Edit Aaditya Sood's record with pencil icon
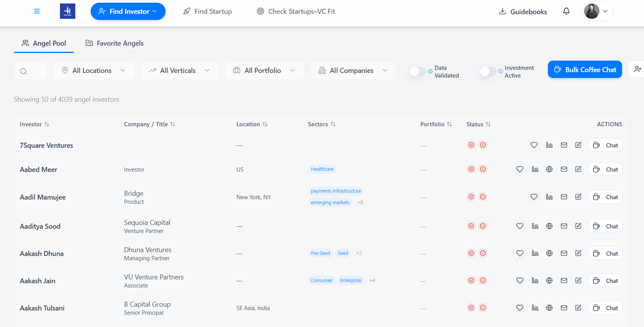The height and width of the screenshot is (327, 644). coord(578,226)
